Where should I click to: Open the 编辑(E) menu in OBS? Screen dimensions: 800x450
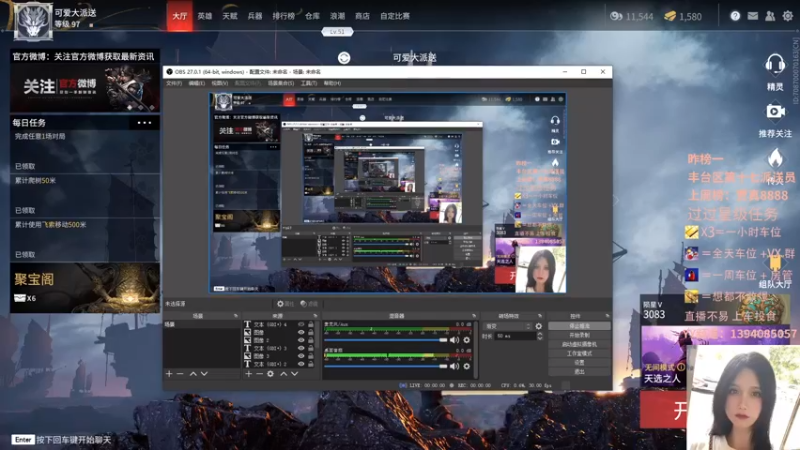197,83
